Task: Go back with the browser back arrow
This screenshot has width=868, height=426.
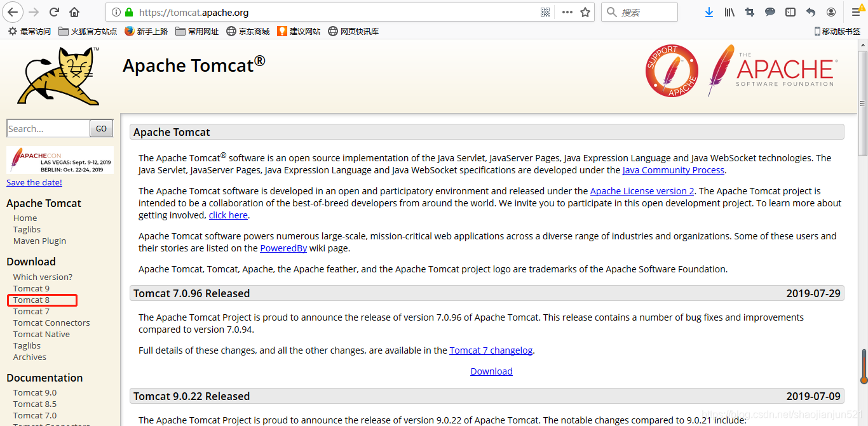Action: [x=13, y=12]
